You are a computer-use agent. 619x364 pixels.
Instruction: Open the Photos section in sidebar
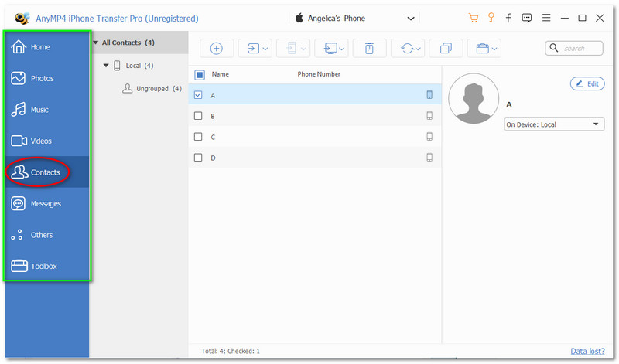click(x=43, y=78)
